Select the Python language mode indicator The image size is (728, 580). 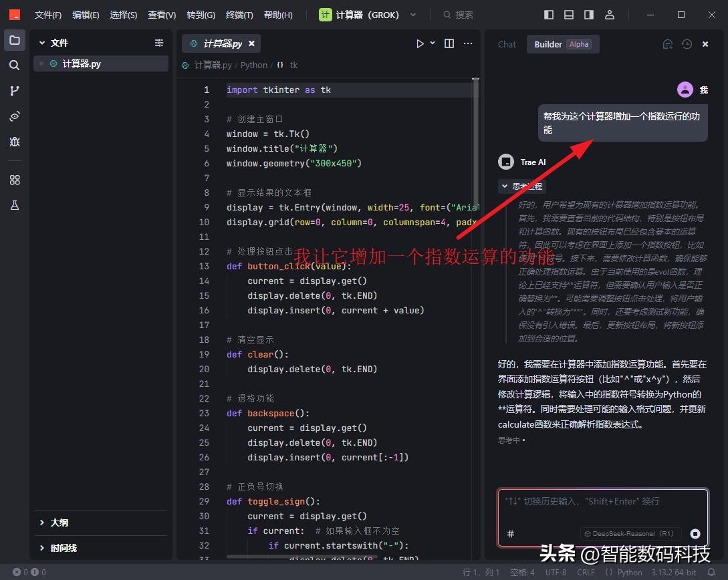pyautogui.click(x=628, y=572)
